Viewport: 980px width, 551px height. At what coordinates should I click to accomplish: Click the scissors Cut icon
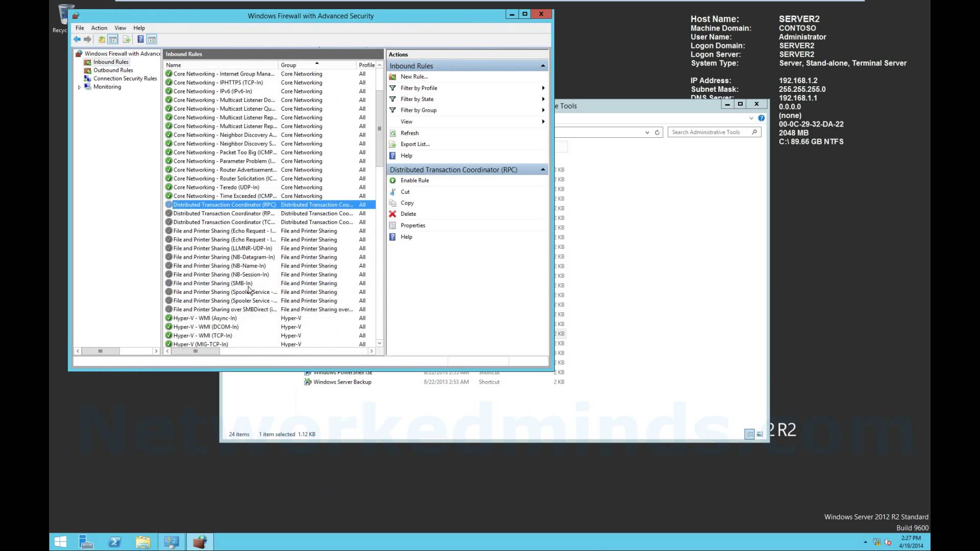[393, 192]
